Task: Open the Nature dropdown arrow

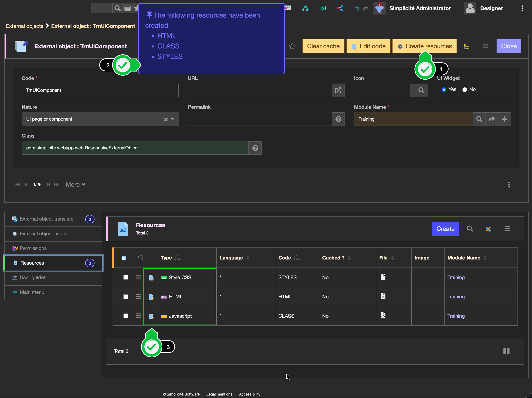Action: (172, 119)
